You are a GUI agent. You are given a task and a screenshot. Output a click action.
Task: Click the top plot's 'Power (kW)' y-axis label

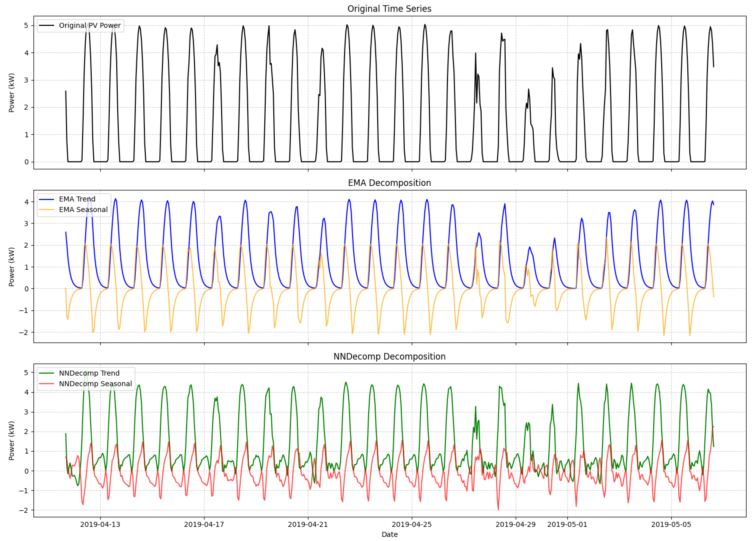pyautogui.click(x=12, y=93)
